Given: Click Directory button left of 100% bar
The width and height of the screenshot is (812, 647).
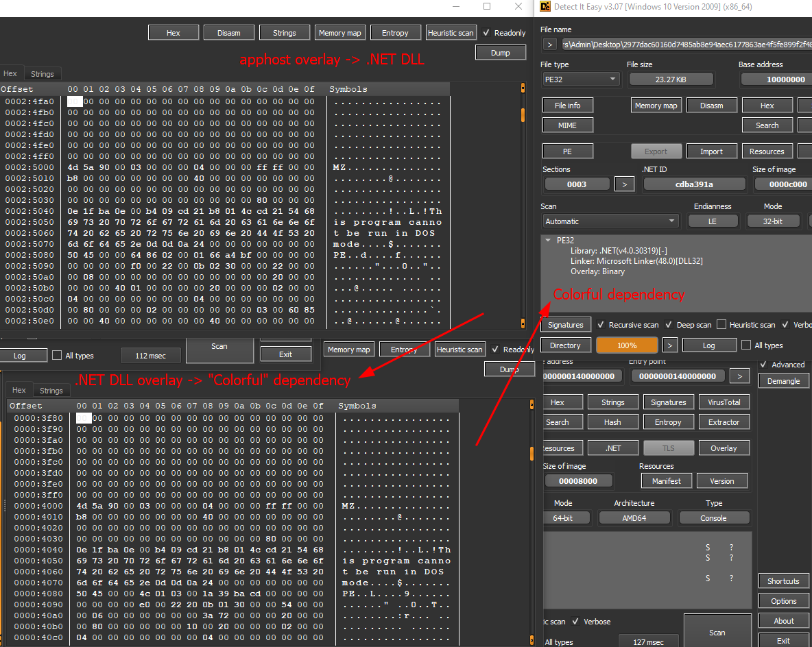Looking at the screenshot, I should [566, 345].
